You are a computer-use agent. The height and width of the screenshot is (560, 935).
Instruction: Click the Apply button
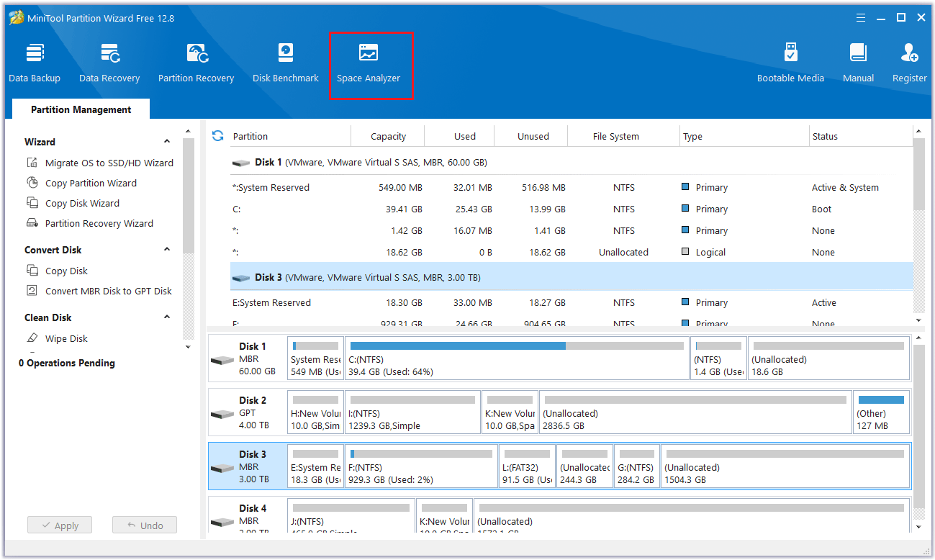[59, 525]
